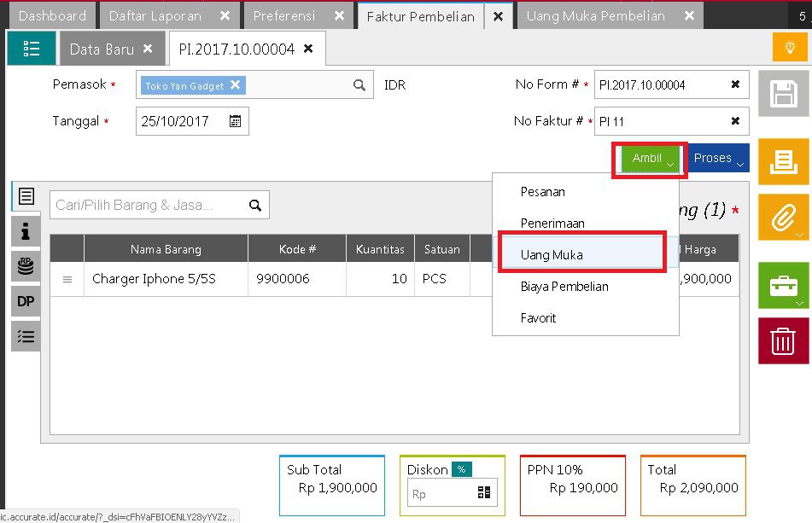
Task: Open the info sidebar icon
Action: 26,230
